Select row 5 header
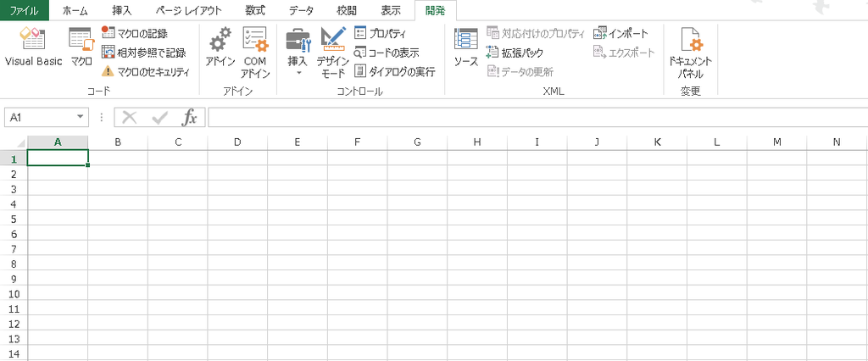 tap(14, 218)
